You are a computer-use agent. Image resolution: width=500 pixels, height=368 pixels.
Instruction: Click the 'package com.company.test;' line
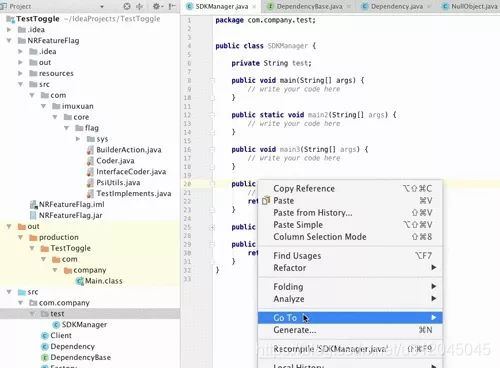(265, 20)
